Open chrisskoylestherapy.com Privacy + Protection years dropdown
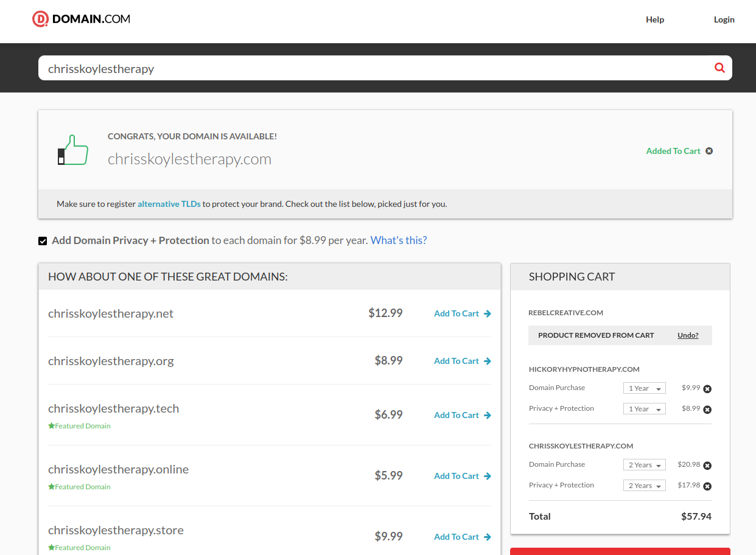Viewport: 756px width, 555px height. click(x=645, y=486)
